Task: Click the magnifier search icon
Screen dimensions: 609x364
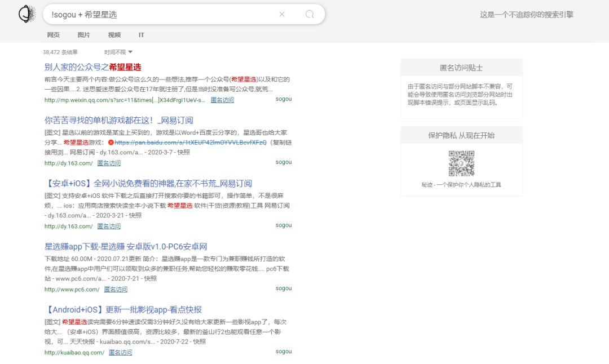Action: pos(310,15)
